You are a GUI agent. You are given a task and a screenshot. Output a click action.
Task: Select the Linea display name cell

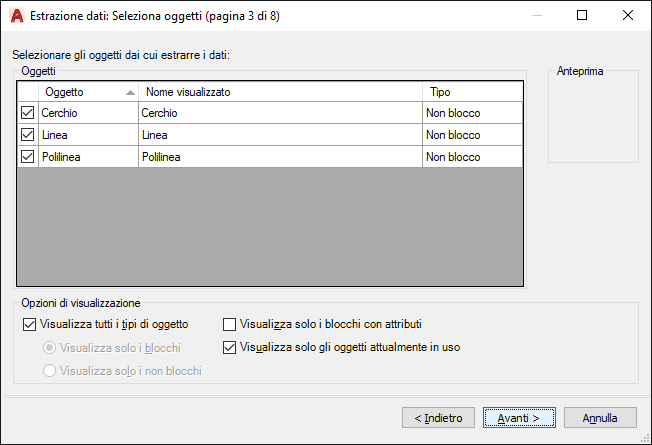[x=280, y=135]
